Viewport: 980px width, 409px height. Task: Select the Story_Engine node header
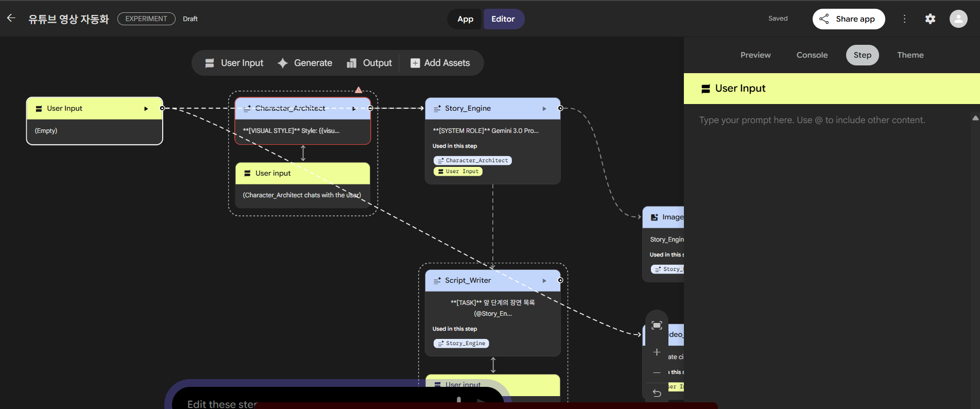(492, 109)
